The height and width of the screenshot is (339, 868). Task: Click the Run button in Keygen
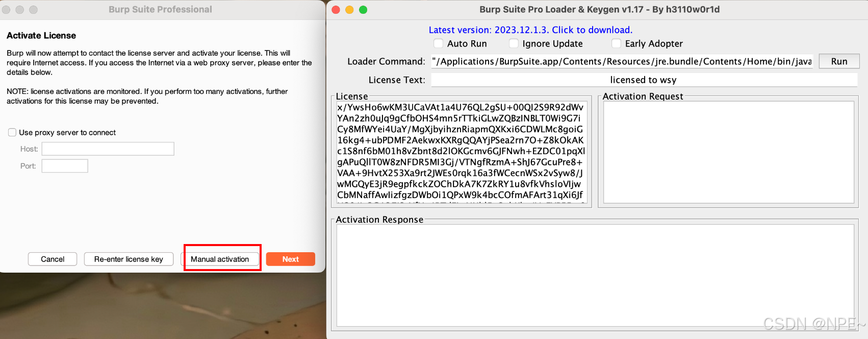(x=839, y=61)
